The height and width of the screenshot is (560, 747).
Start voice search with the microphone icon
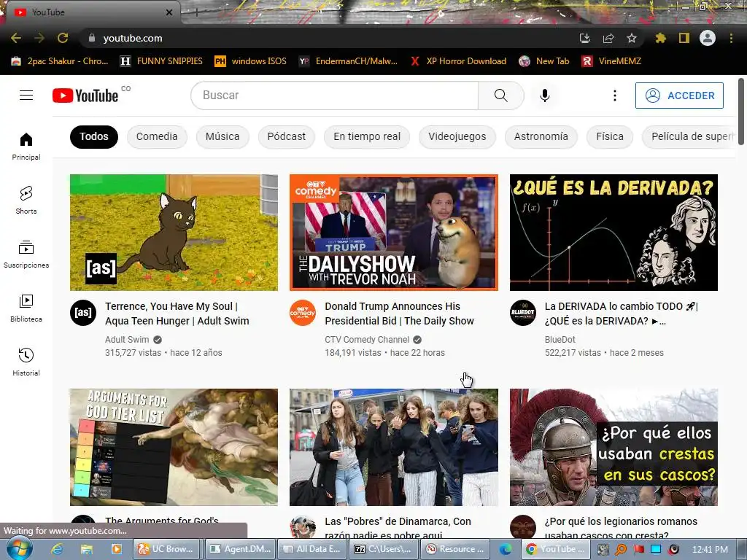(x=545, y=96)
